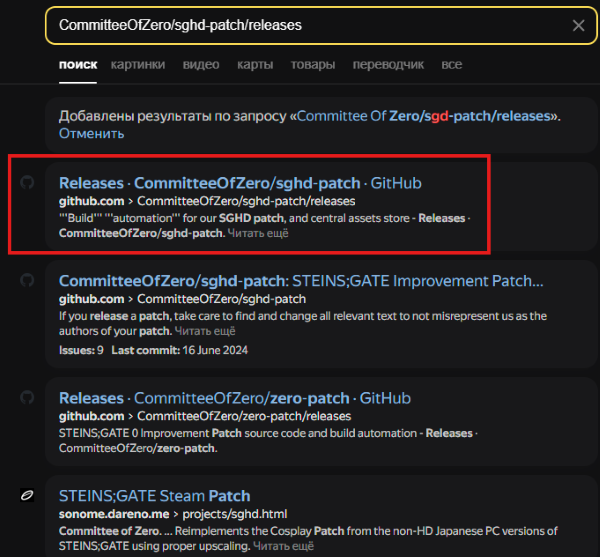The width and height of the screenshot is (600, 557).
Task: Open the STEINS;GATE Steam Patch result title
Action: point(155,496)
